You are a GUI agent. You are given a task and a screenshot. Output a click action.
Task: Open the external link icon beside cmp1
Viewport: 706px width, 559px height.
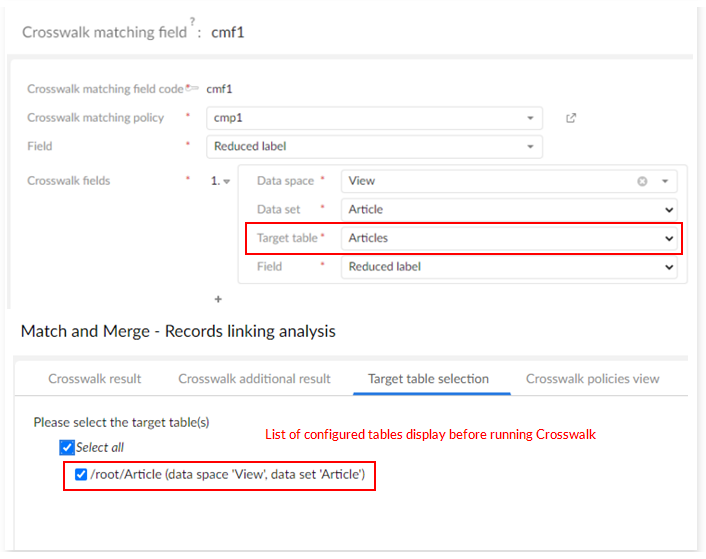point(571,118)
